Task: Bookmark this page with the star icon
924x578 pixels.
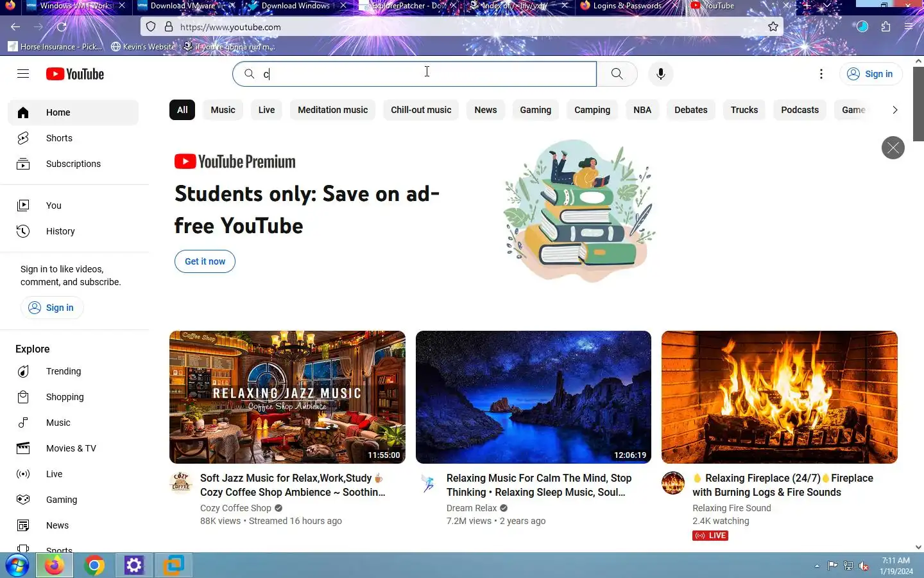Action: click(x=773, y=27)
